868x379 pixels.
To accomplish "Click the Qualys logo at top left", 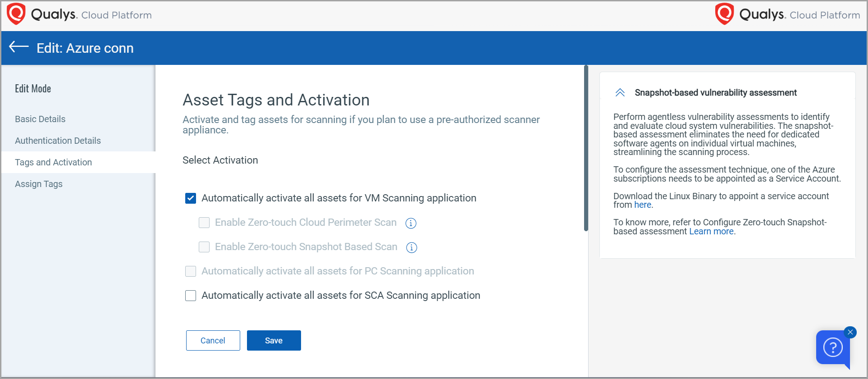I will [16, 14].
